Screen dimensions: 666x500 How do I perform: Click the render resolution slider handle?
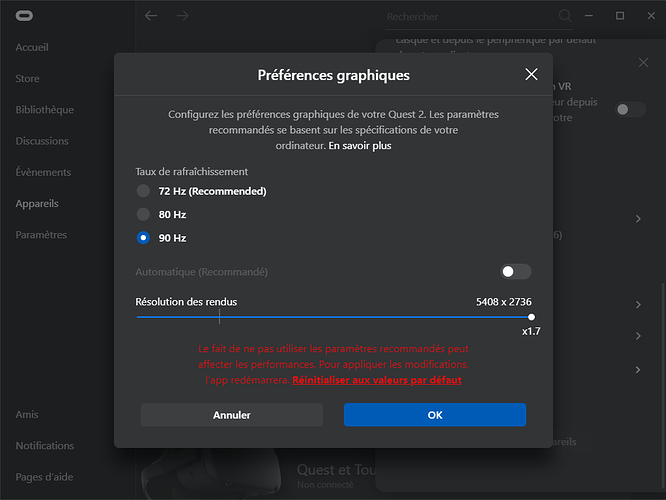point(531,317)
